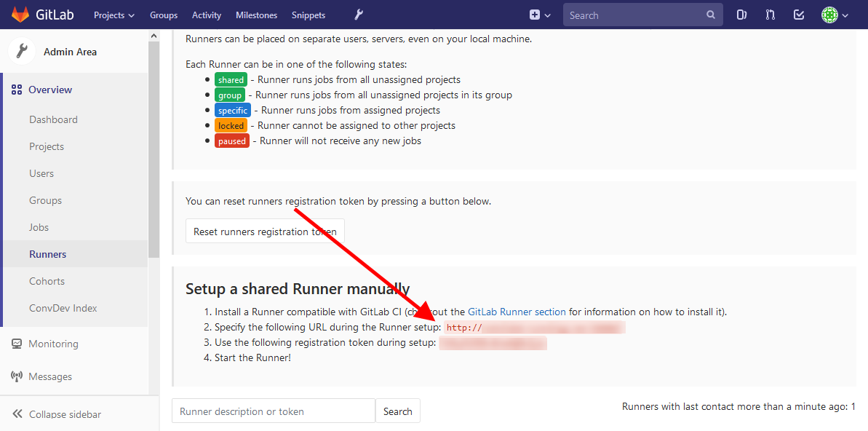This screenshot has height=431, width=868.
Task: Open the GitLab Runner section link
Action: tap(517, 311)
